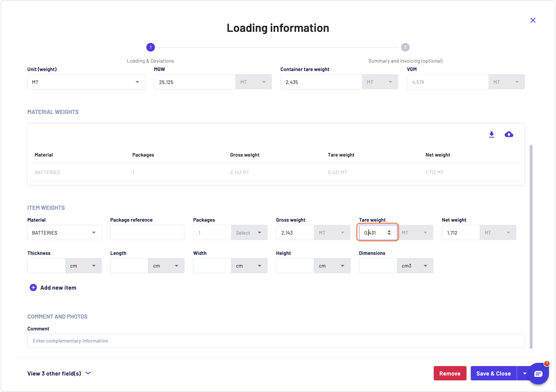Close the Loading information dialog
Image resolution: width=556 pixels, height=392 pixels.
(x=533, y=20)
